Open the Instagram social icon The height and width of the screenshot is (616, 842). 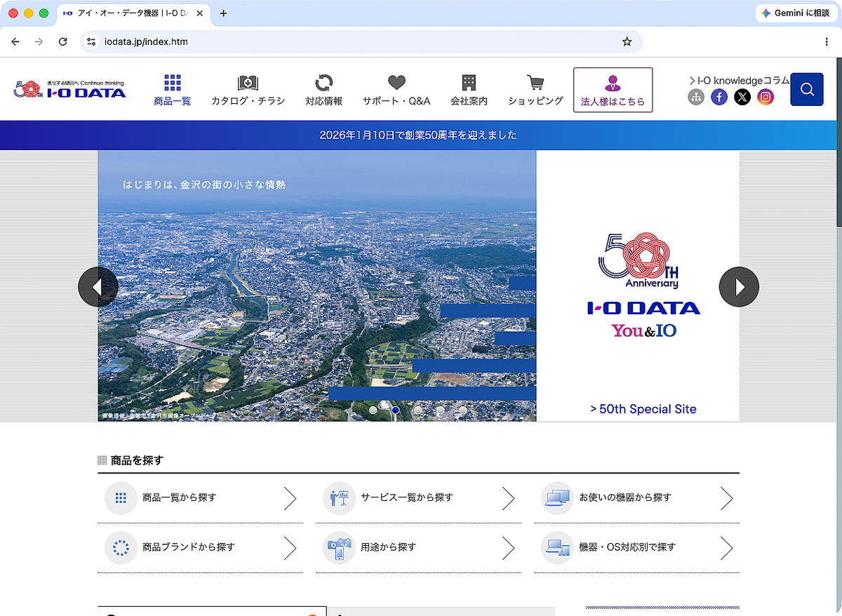tap(766, 98)
